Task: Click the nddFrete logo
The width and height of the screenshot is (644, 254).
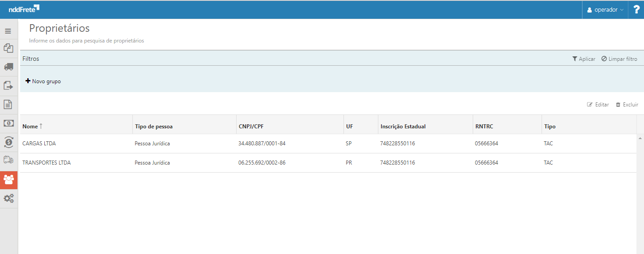Action: point(24,8)
